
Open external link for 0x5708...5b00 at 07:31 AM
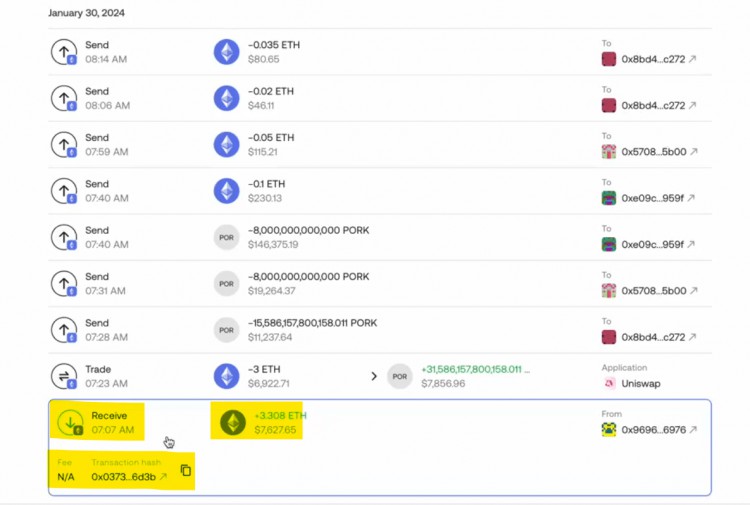point(694,291)
